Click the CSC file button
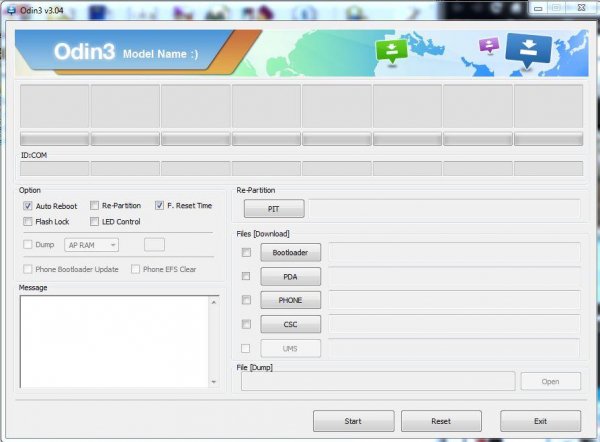 [290, 324]
